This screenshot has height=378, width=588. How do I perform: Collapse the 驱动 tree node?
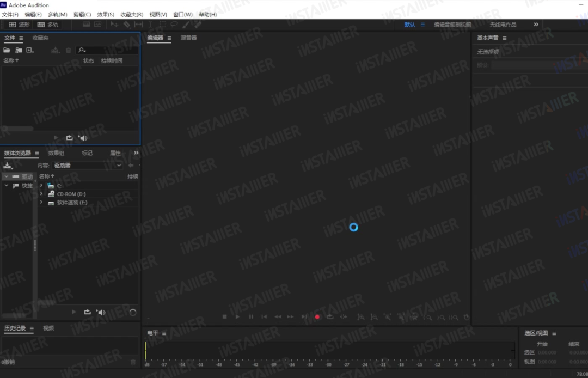[7, 176]
